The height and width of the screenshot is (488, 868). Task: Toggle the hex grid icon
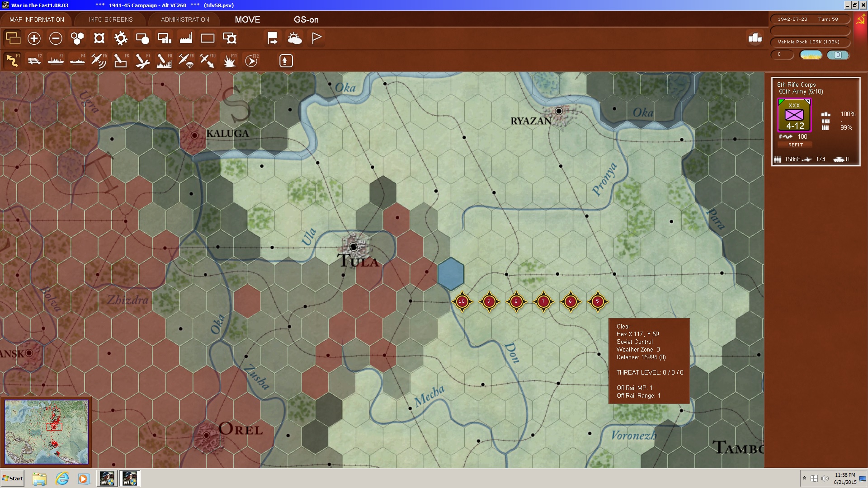tap(77, 38)
